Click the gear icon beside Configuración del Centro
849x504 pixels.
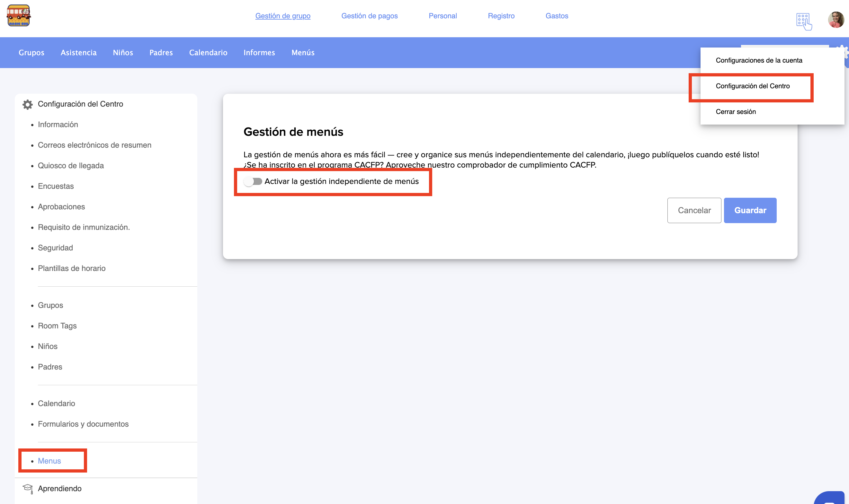click(28, 104)
